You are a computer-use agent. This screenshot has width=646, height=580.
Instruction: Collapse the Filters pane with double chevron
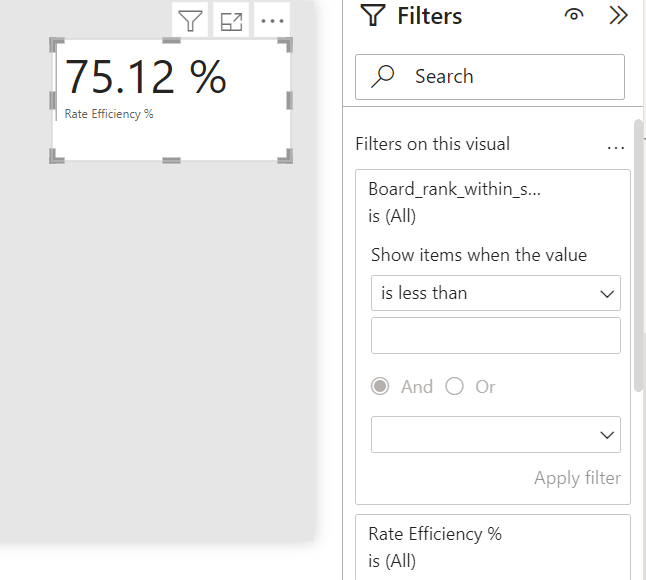pyautogui.click(x=618, y=16)
